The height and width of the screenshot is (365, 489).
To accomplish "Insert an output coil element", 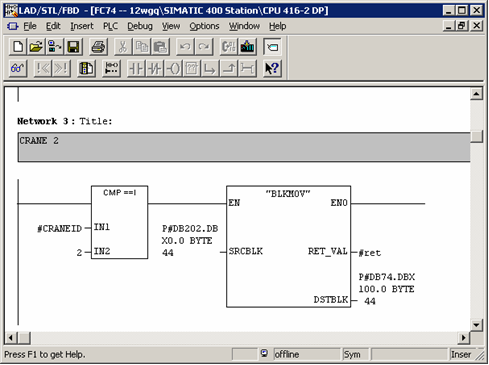I will click(173, 68).
